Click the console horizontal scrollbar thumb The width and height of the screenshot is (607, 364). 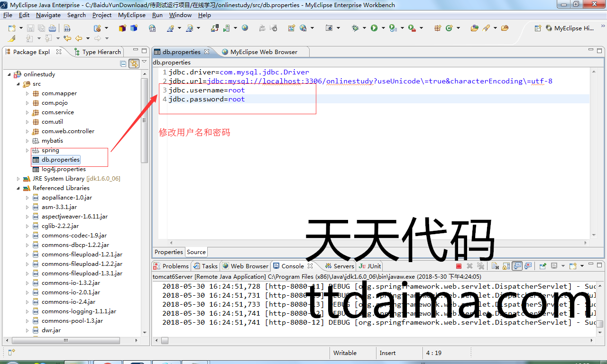[x=165, y=340]
